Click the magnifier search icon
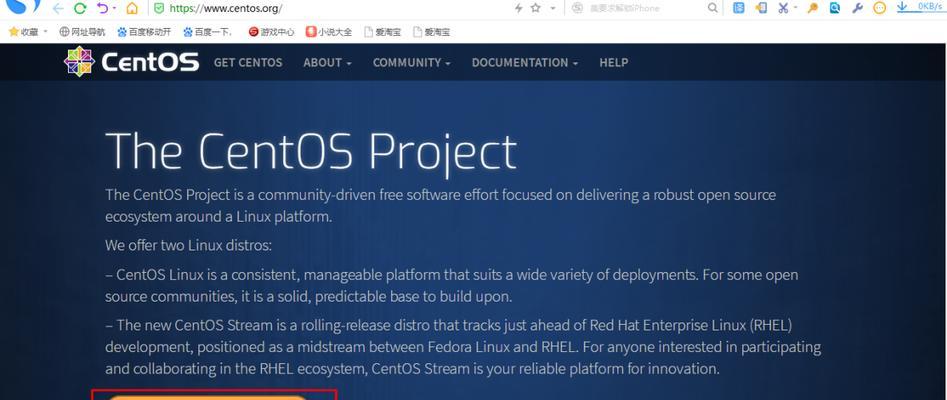Image resolution: width=947 pixels, height=400 pixels. [713, 8]
